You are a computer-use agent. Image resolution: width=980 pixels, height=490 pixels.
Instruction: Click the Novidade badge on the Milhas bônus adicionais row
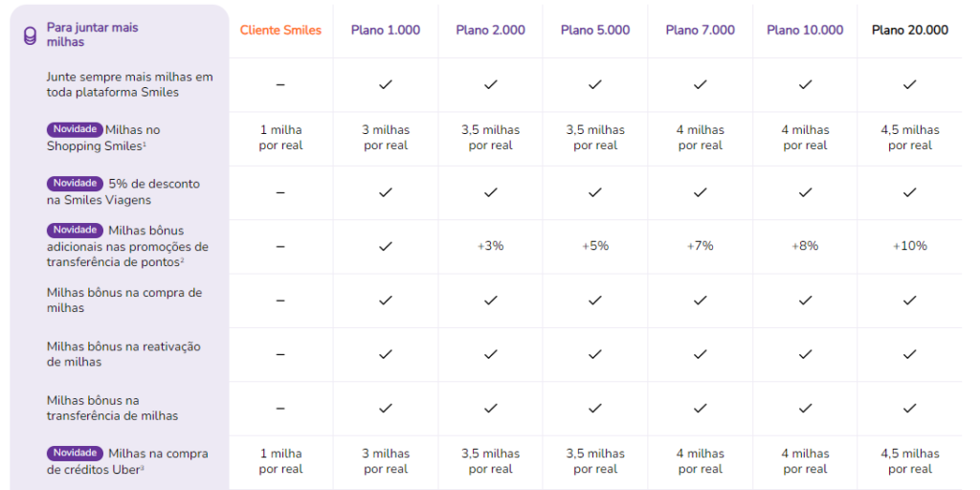(x=75, y=230)
